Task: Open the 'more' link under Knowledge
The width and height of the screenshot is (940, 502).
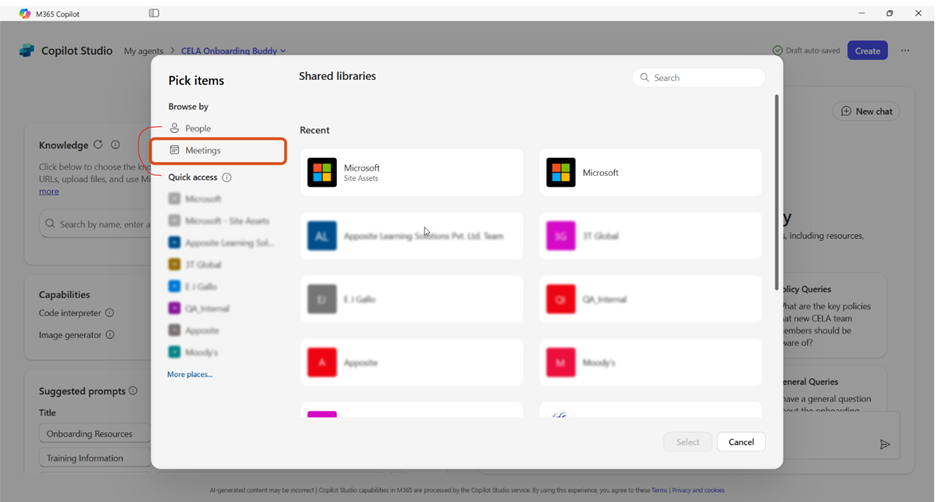Action: [49, 192]
